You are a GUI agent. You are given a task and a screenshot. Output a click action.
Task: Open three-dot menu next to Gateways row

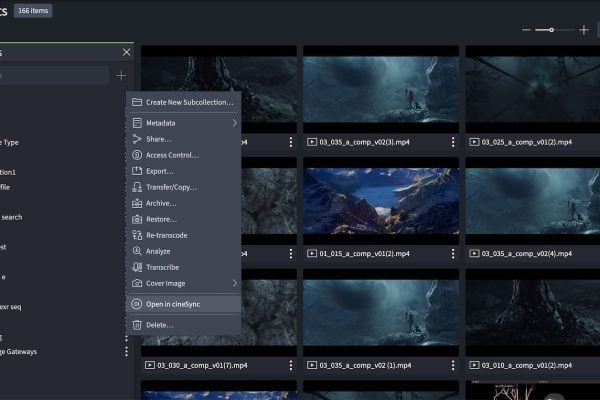126,351
